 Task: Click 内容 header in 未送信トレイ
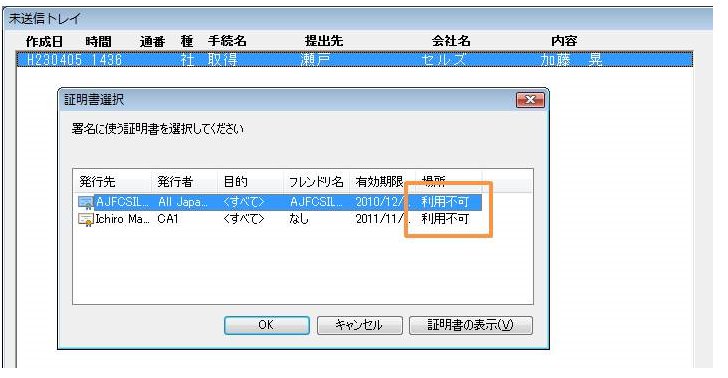click(564, 41)
